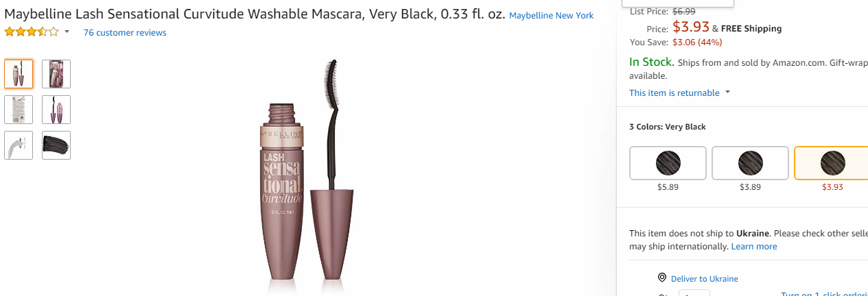Open the 76 customer reviews link
The height and width of the screenshot is (296, 868).
click(125, 32)
